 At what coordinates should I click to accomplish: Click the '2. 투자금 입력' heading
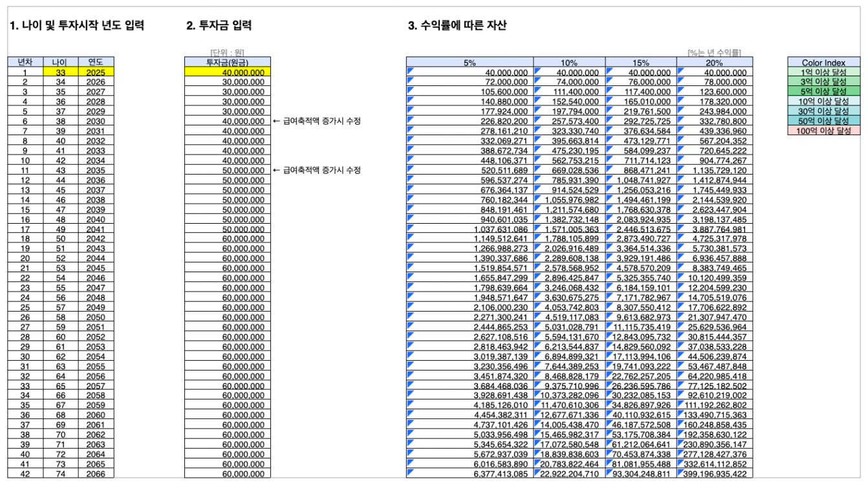click(x=219, y=26)
